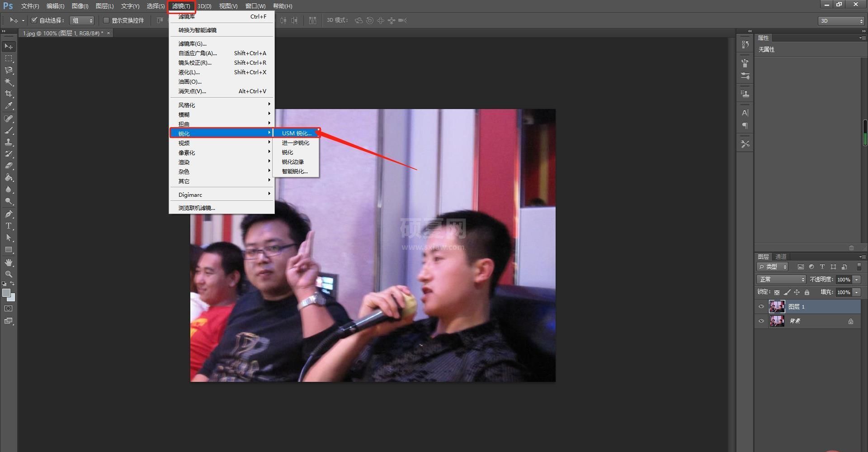868x452 pixels.
Task: Select the Eyedropper tool
Action: tap(9, 106)
